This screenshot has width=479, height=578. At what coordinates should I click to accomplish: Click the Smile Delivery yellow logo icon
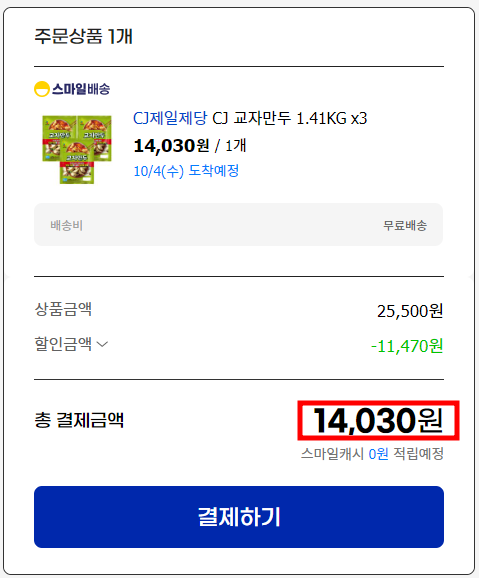pyautogui.click(x=42, y=89)
